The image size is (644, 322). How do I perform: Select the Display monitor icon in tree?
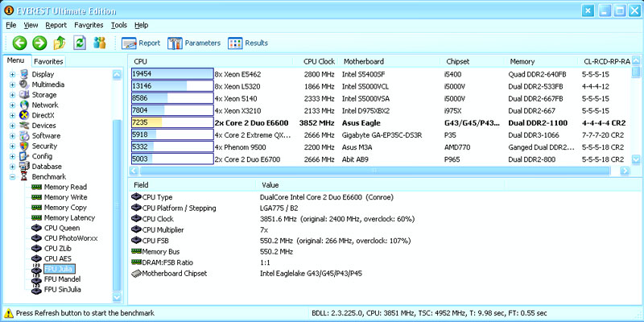pos(24,74)
